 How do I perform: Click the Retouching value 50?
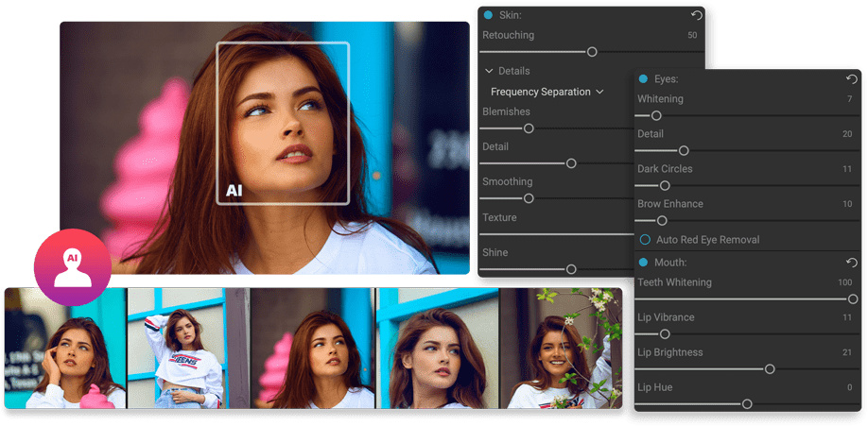(x=692, y=35)
